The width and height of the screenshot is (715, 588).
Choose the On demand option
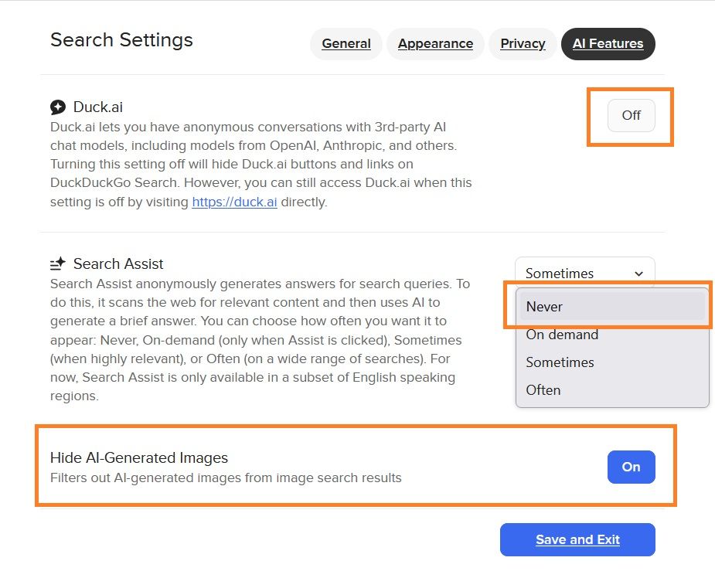point(612,335)
